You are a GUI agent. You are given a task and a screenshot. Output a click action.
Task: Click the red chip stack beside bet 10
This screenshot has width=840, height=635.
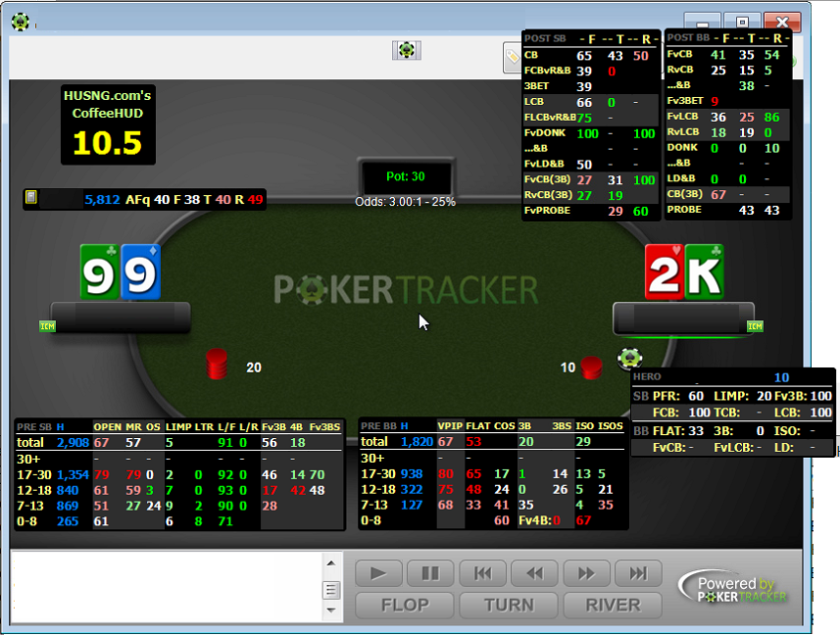tap(591, 367)
